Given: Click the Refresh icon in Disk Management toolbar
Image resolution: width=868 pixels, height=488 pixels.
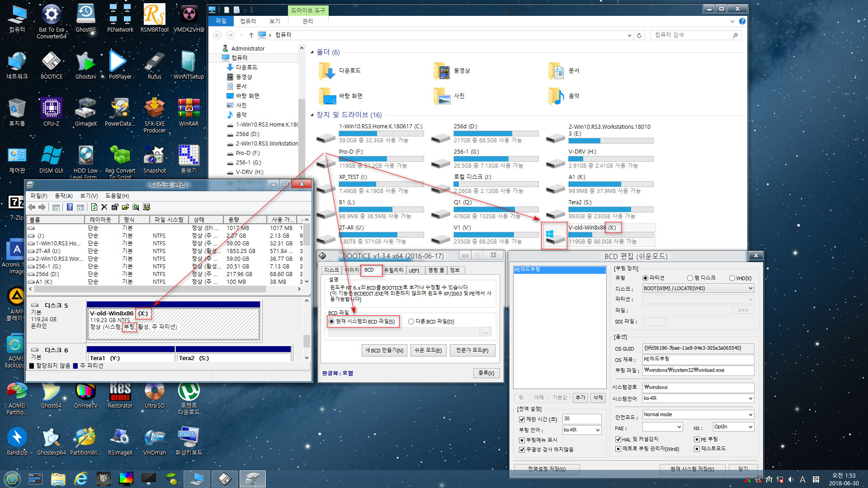Looking at the screenshot, I should (94, 207).
